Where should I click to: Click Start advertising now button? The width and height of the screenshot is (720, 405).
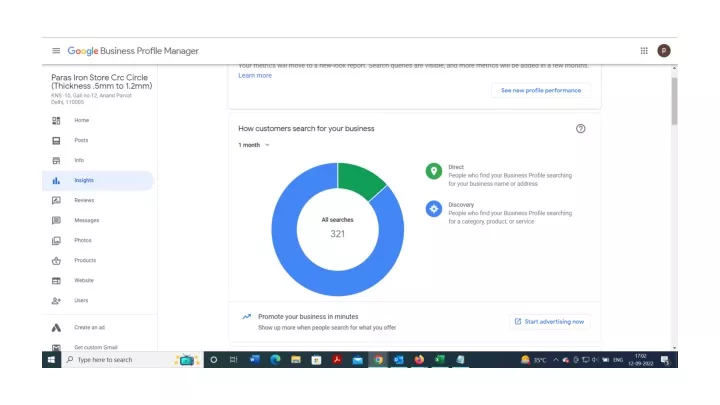pos(550,322)
